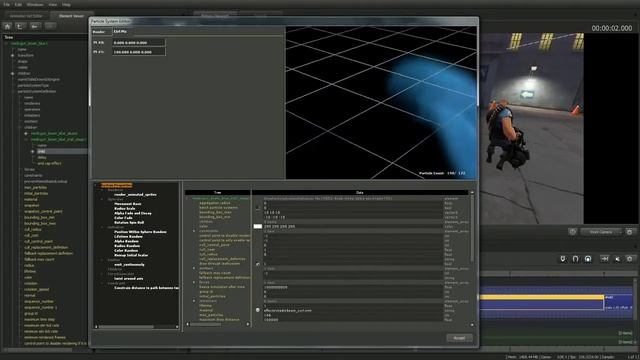This screenshot has width=640, height=360.
Task: Click the snap-to-frame magnet icon with arrow
Action: [x=563, y=259]
